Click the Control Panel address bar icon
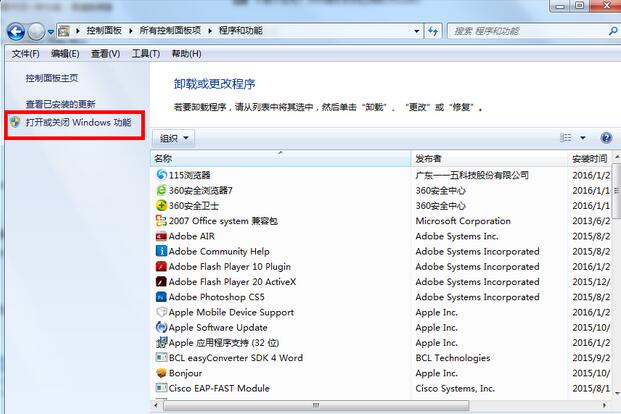Viewport: 621px width, 414px height. pos(64,31)
